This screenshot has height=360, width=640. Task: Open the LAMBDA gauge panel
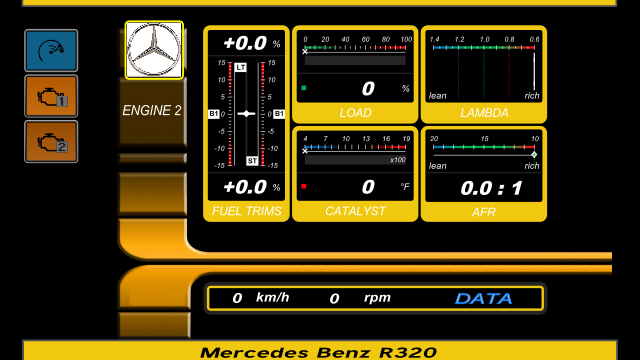pos(484,74)
